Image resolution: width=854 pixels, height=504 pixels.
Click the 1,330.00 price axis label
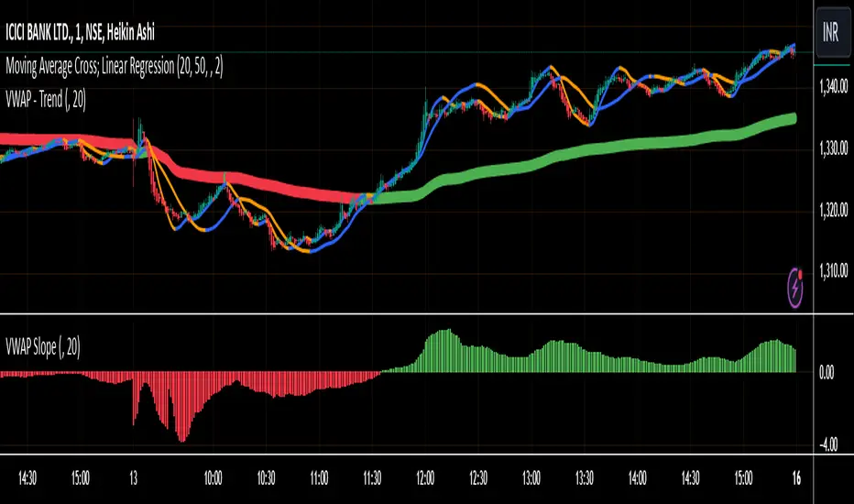834,148
